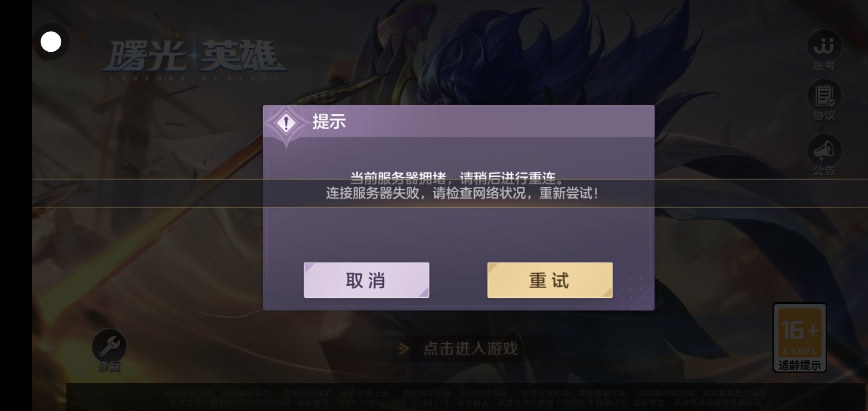Screen dimensions: 868x411
Task: Open the 公告 megaphone announcement icon
Action: [824, 151]
